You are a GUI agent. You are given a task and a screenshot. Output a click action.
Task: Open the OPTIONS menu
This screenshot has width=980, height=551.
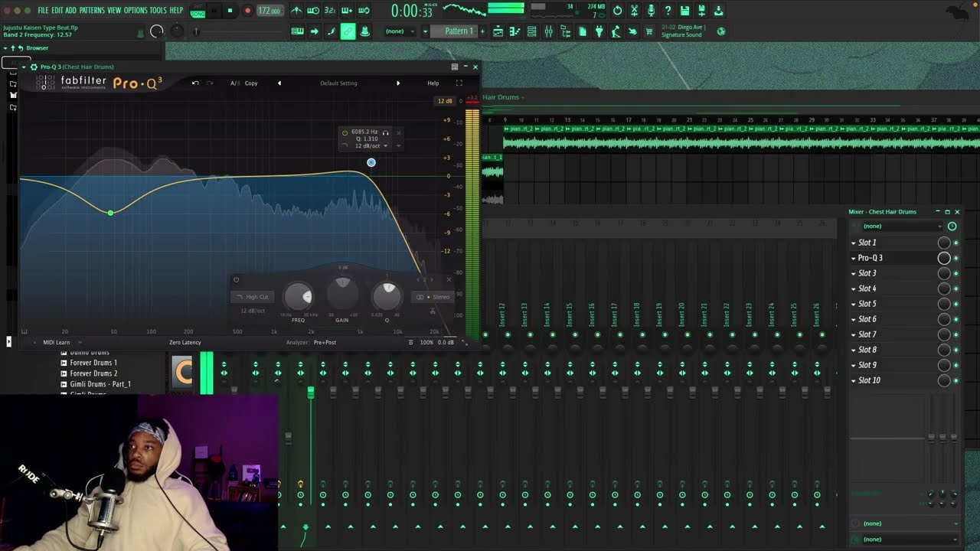pyautogui.click(x=136, y=11)
